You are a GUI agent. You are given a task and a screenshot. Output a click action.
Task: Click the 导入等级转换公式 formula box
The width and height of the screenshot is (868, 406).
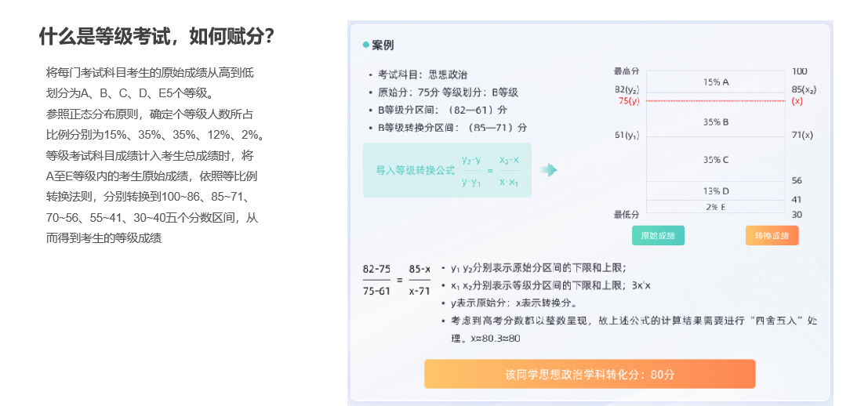click(447, 170)
